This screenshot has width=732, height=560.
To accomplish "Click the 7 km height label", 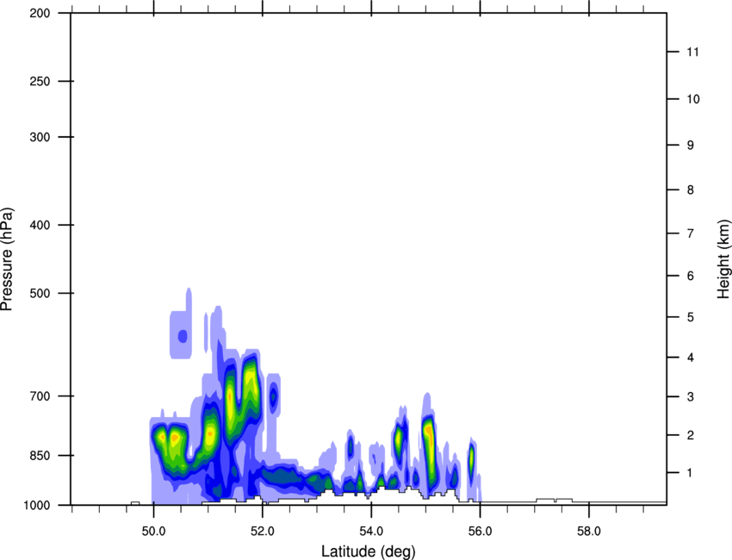I will click(x=691, y=233).
